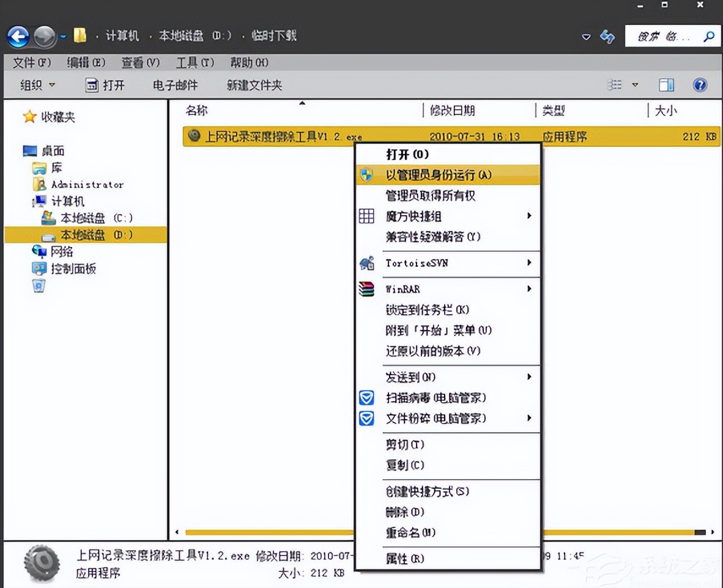Click the 扫描病毒(电脑管家) shield icon
Viewport: 723px width, 588px height.
pos(366,397)
